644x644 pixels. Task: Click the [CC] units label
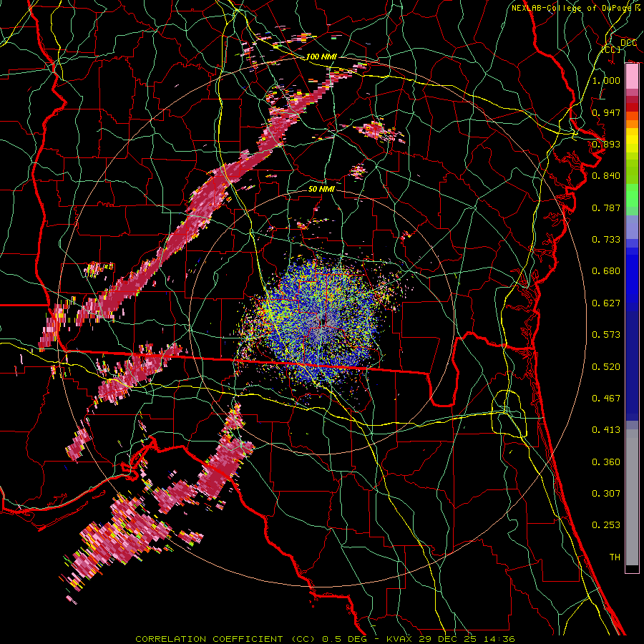tap(611, 50)
